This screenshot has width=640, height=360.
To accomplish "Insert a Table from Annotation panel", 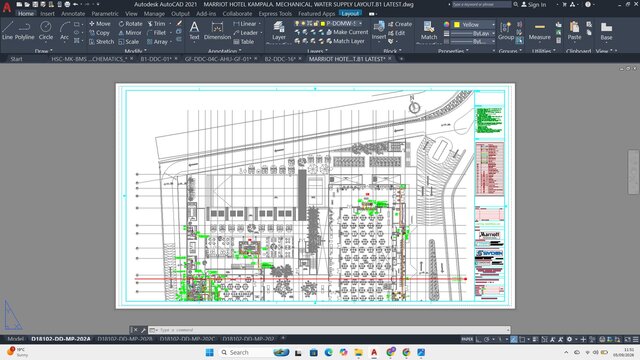I will pyautogui.click(x=244, y=42).
